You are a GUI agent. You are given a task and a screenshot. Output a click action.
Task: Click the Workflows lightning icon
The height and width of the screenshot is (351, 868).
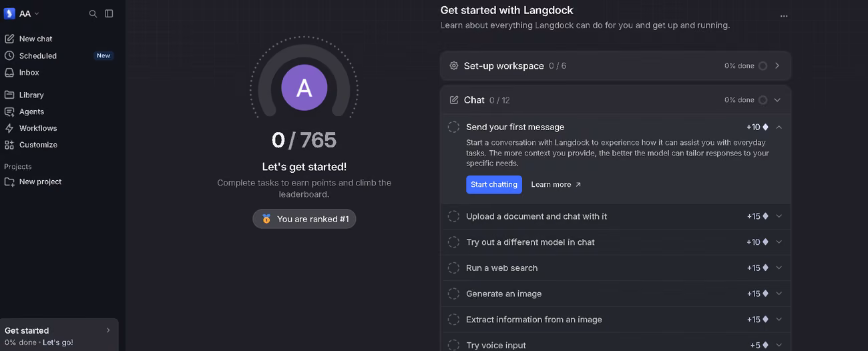9,128
